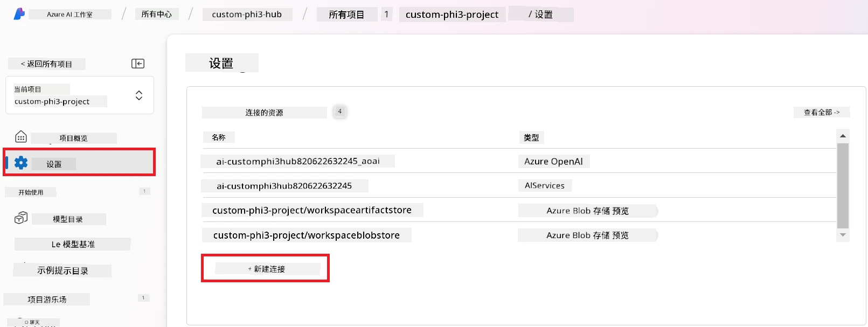Click the 模型目录 cube icon
The image size is (868, 327).
21,218
